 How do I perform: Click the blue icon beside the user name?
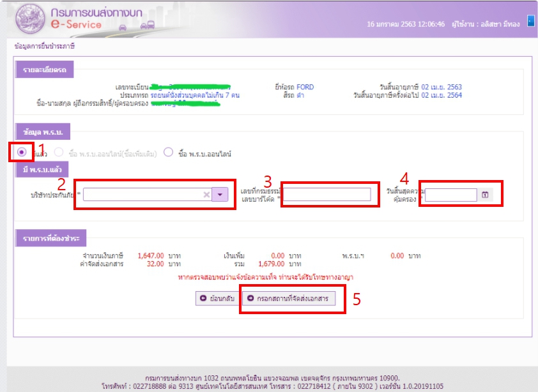pos(531,21)
